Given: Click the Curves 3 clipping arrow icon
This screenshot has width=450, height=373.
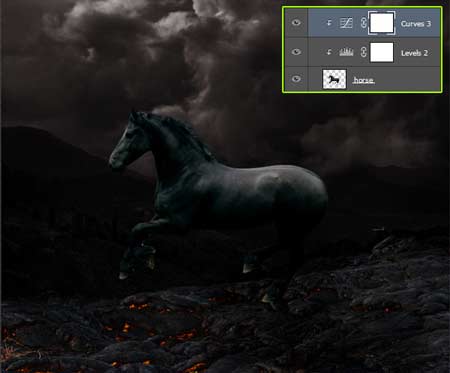Looking at the screenshot, I should pyautogui.click(x=329, y=23).
